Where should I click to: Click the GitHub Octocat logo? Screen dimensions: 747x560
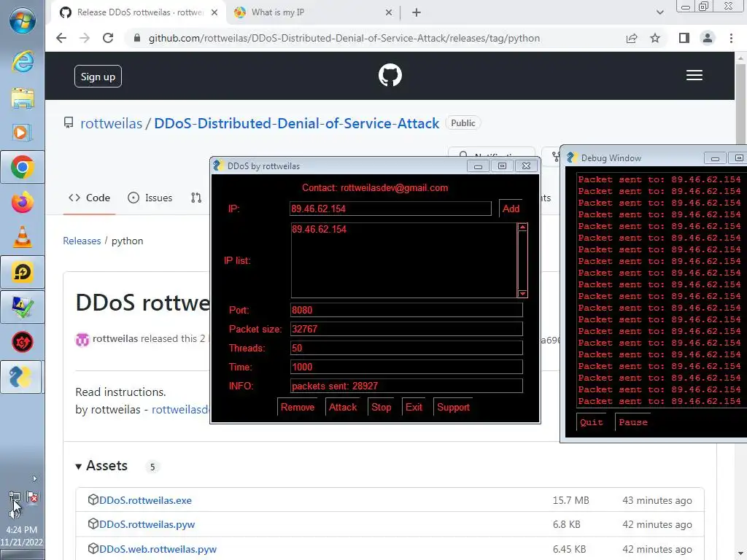point(390,75)
